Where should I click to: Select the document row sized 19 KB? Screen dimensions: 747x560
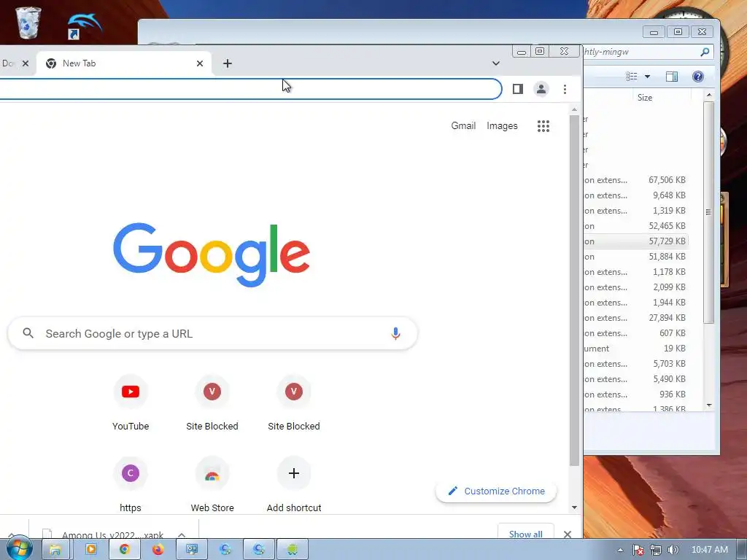[636, 348]
